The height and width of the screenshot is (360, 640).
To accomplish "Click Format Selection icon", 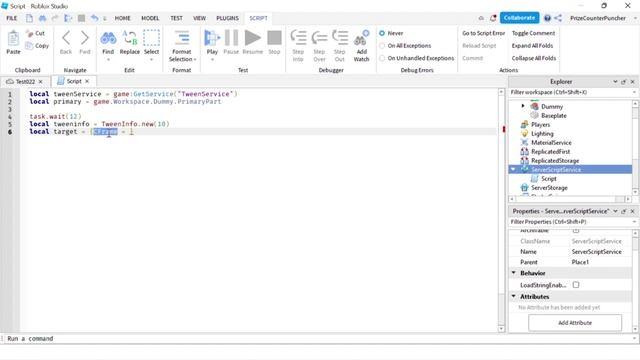I will click(x=182, y=38).
